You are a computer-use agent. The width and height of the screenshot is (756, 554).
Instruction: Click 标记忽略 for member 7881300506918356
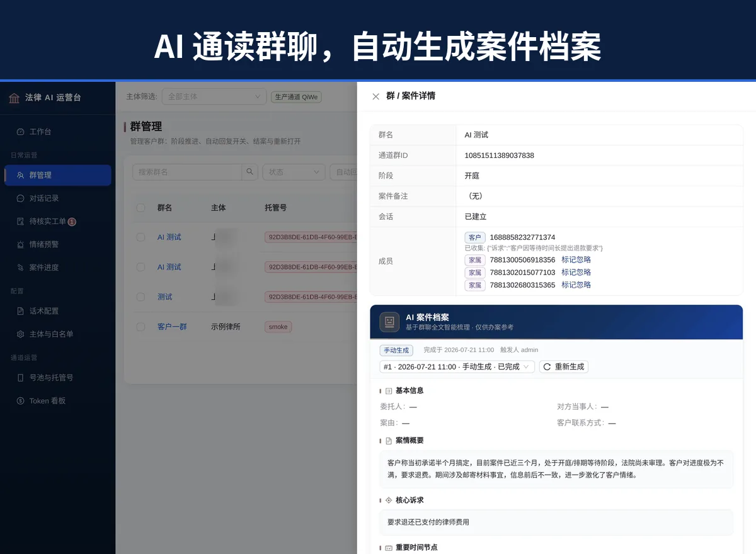576,260
